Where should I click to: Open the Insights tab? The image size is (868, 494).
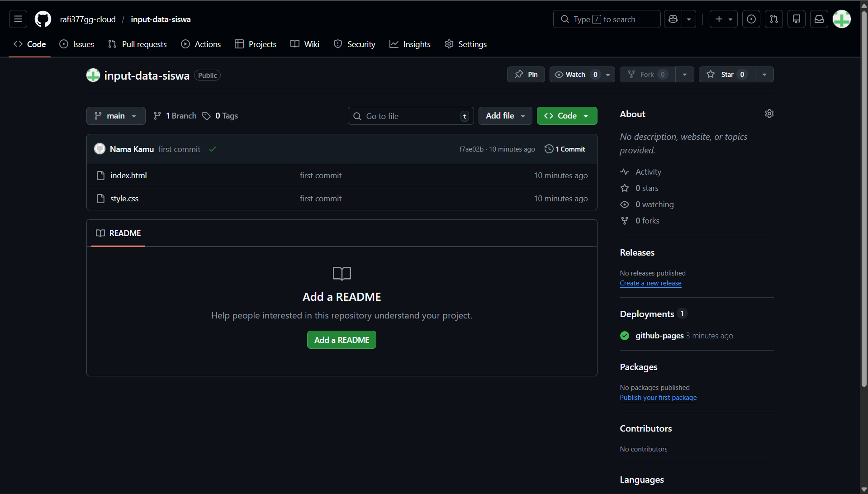coord(410,44)
